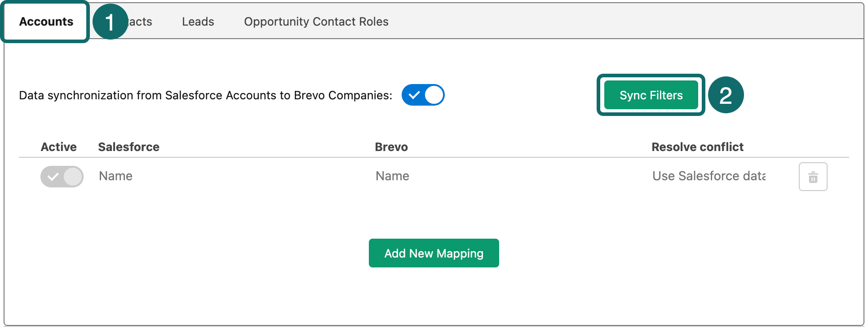This screenshot has height=329, width=868.
Task: Click the numbered step 2 badge
Action: click(x=726, y=95)
